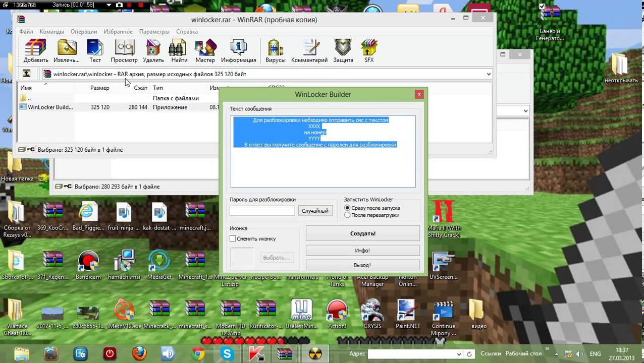Click the taskbar address refresh button

click(469, 354)
